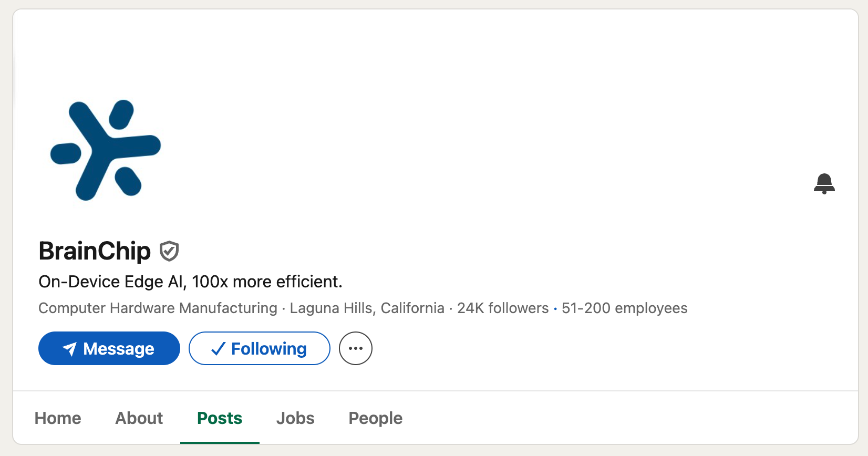Click the verified shield badge beside BrainChip
This screenshot has width=868, height=456.
[169, 251]
